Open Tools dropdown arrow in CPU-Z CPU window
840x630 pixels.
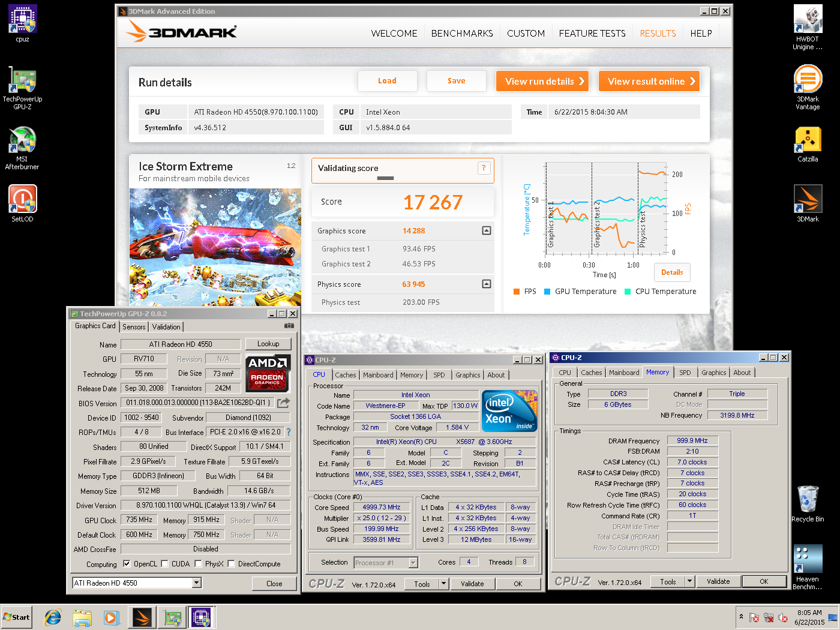pos(443,583)
